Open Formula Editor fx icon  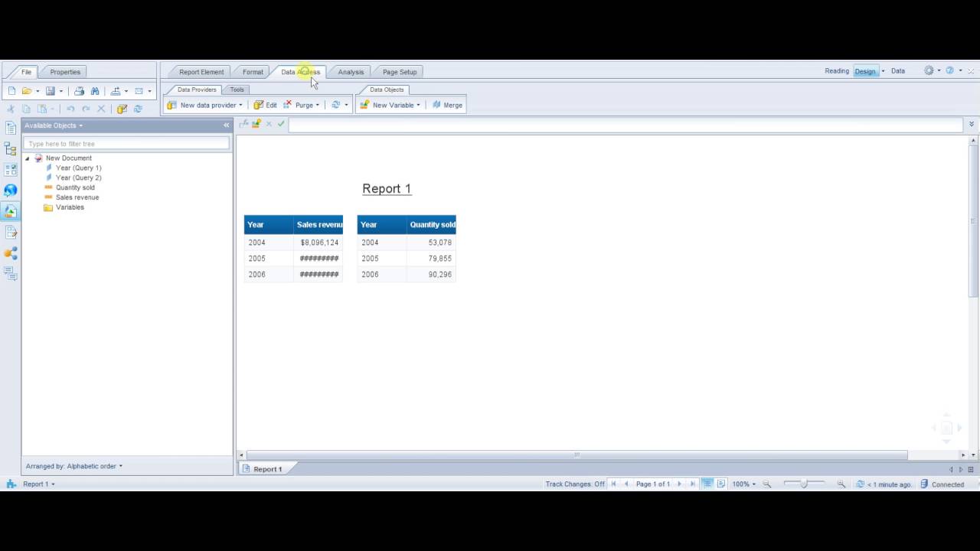244,123
